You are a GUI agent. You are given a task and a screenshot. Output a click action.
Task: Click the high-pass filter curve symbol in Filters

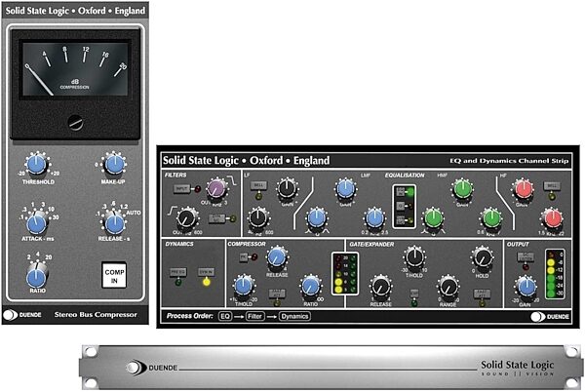click(x=172, y=211)
